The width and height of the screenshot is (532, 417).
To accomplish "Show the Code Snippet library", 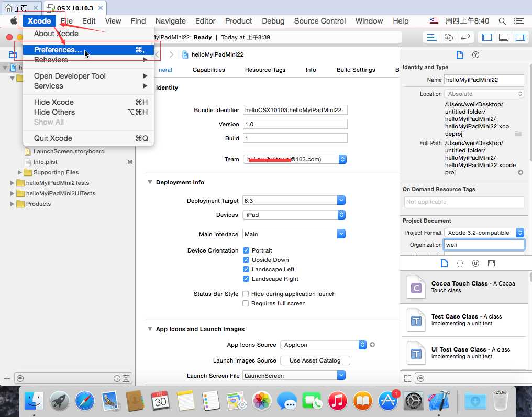I will (460, 263).
